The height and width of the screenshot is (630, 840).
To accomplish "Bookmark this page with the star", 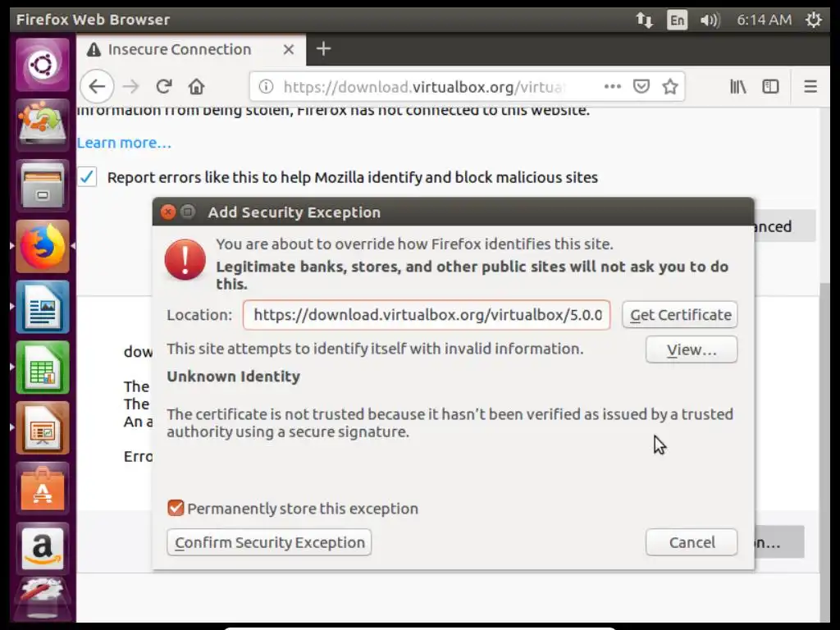I will tap(670, 86).
